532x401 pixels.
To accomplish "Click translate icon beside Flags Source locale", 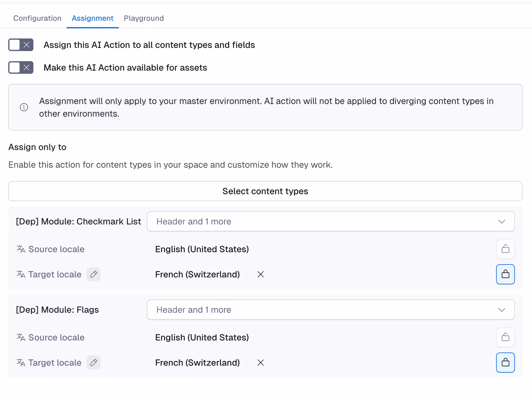I will point(21,337).
